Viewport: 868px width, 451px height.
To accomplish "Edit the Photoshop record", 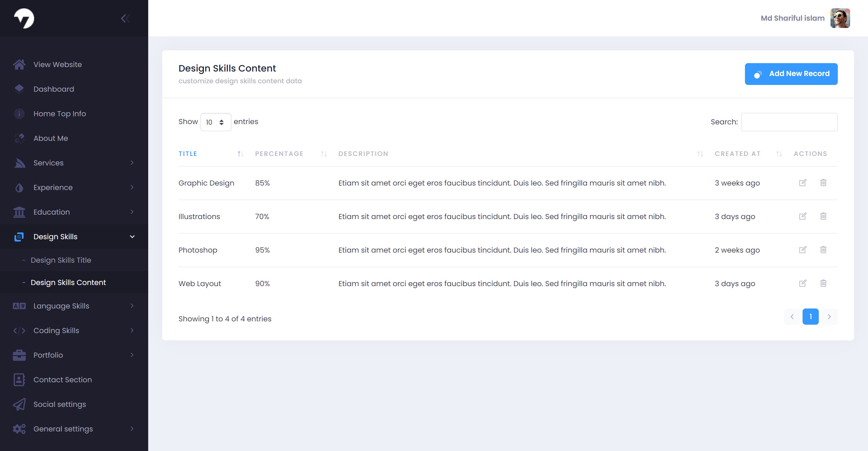I will click(803, 250).
